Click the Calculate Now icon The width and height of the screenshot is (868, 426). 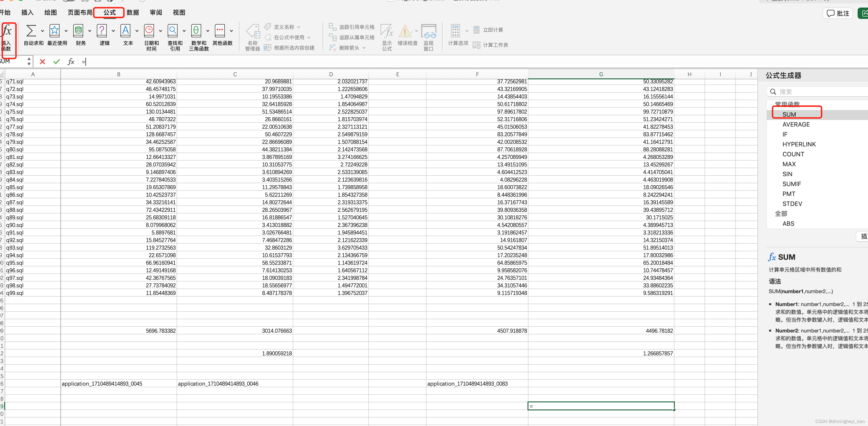click(477, 30)
